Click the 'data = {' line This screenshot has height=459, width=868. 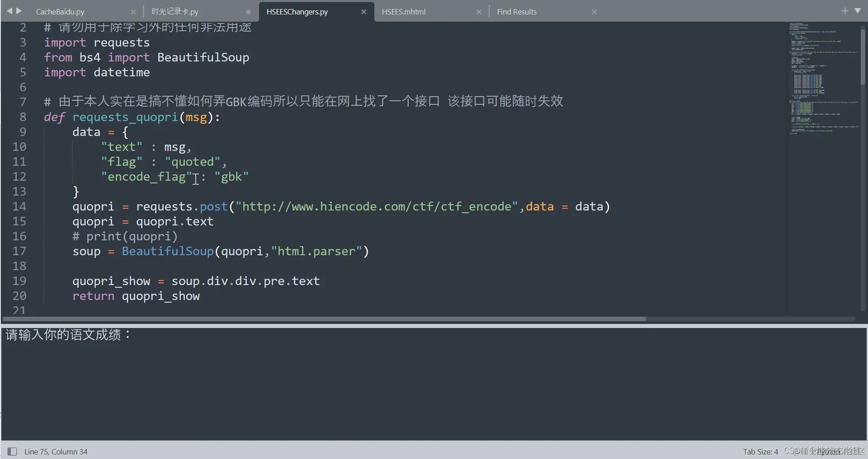click(x=100, y=132)
